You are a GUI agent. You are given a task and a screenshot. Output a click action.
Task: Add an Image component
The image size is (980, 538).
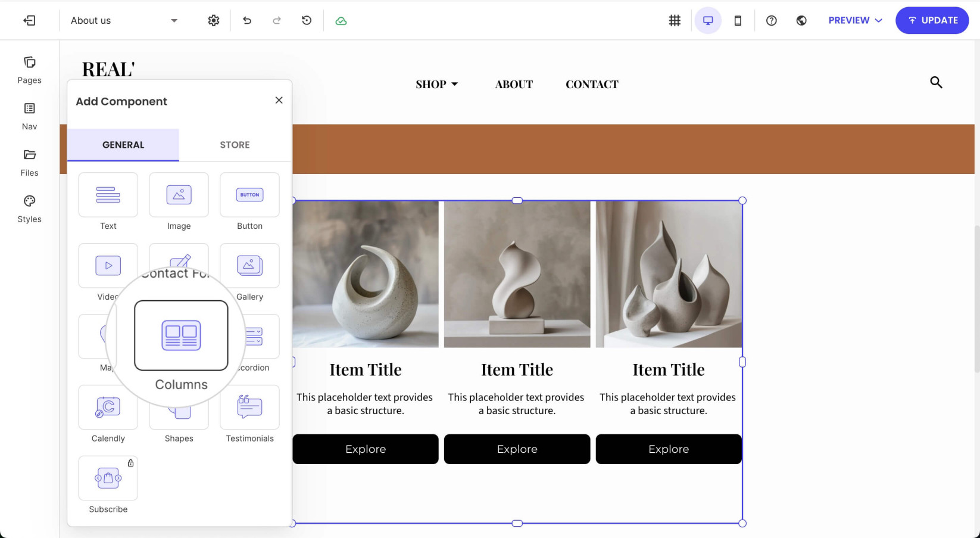(x=179, y=195)
